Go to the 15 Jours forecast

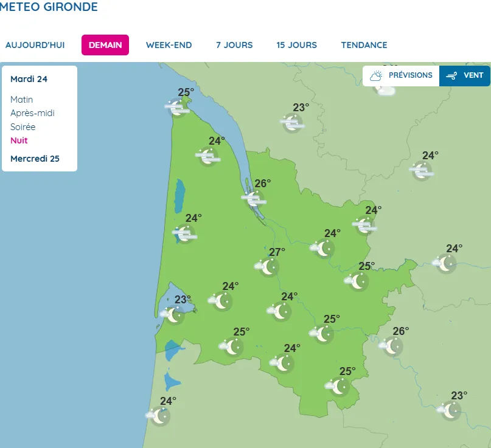[296, 45]
